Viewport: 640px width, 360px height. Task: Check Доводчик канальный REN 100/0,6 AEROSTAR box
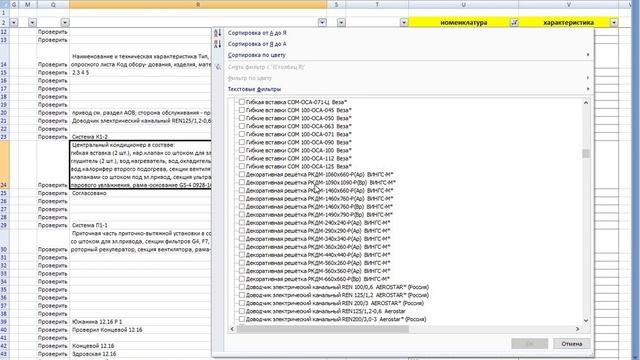coord(242,287)
